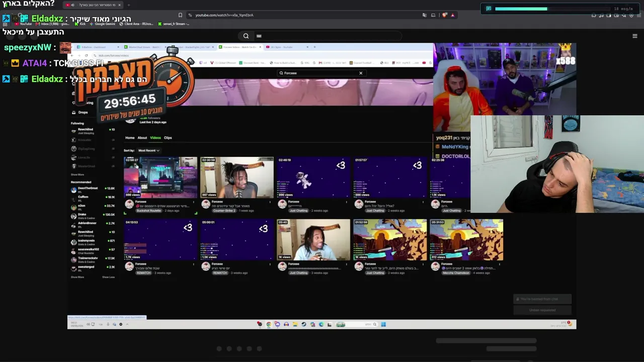Open a new tab in the streamed browser

(315, 47)
